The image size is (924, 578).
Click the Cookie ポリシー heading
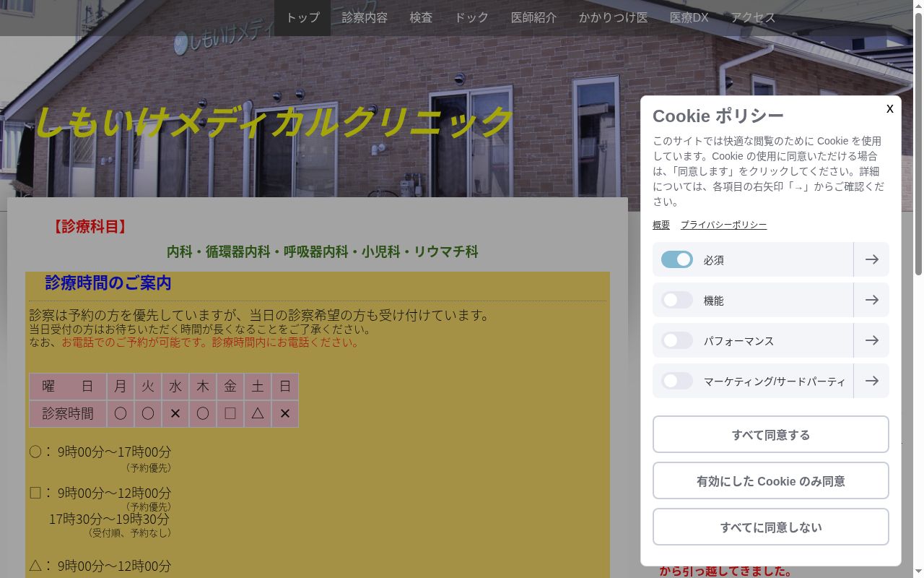tap(718, 116)
